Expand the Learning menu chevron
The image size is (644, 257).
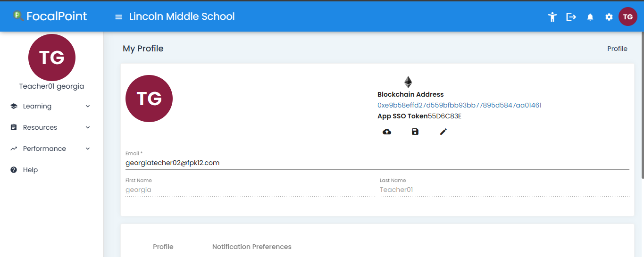coord(88,106)
